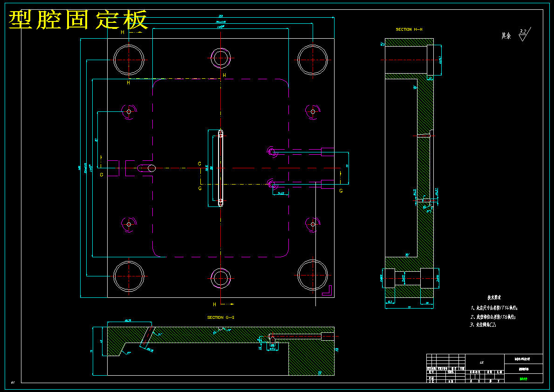Select the 24.43 dimension in the plan view
Screen dimensions: 554x392
tap(281, 193)
